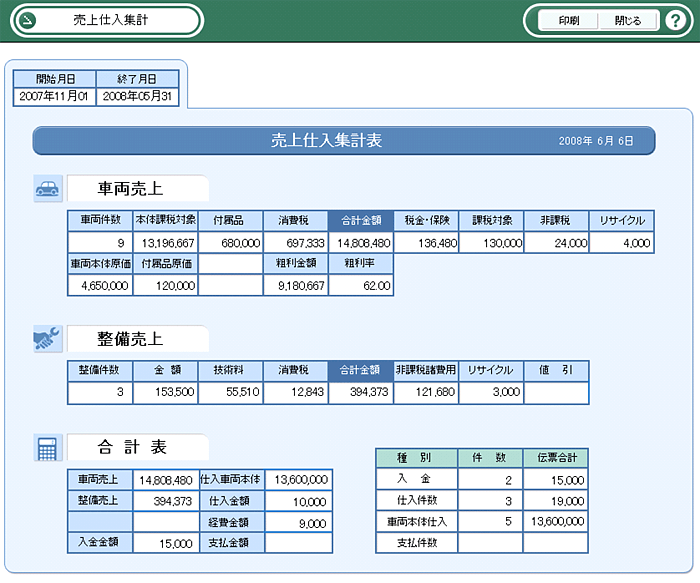Image resolution: width=700 pixels, height=583 pixels.
Task: Select the 車両本体仕入 row in 種別 table
Action: click(x=416, y=521)
